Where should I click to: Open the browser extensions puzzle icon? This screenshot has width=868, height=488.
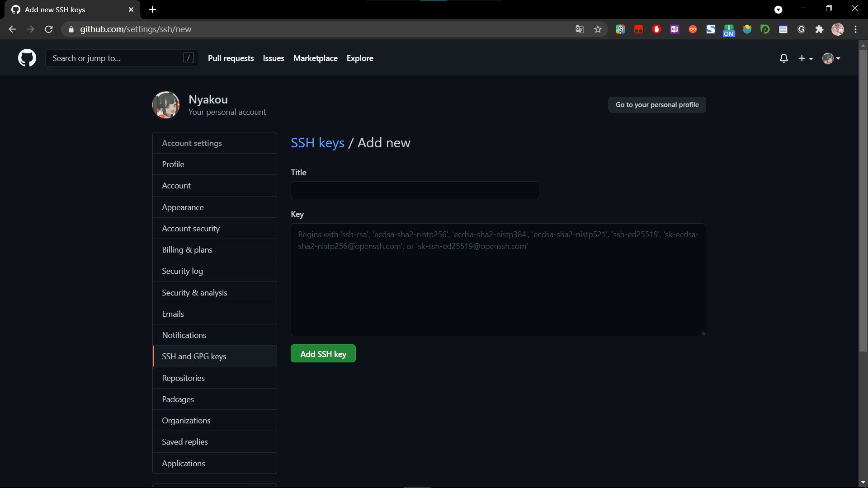[819, 29]
